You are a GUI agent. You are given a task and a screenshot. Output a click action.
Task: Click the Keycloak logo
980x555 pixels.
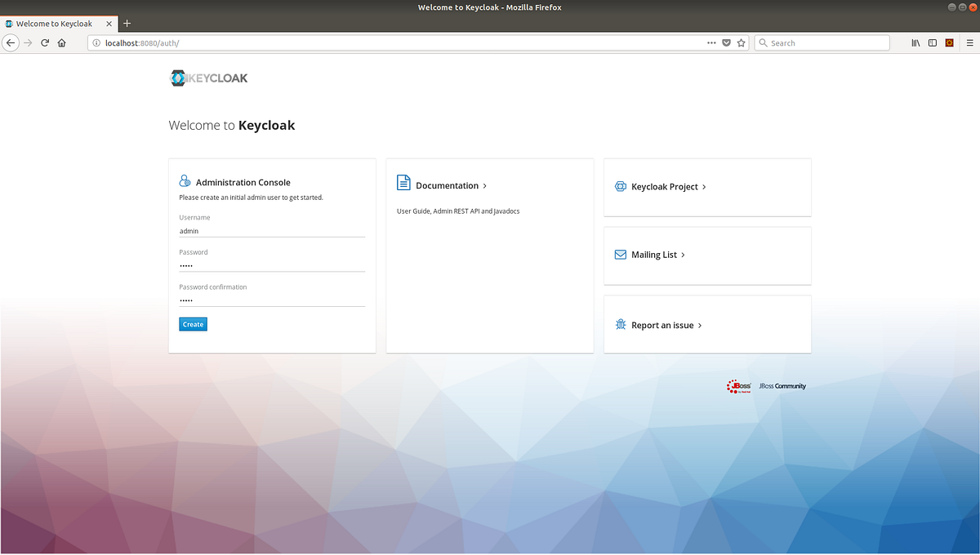pyautogui.click(x=208, y=78)
